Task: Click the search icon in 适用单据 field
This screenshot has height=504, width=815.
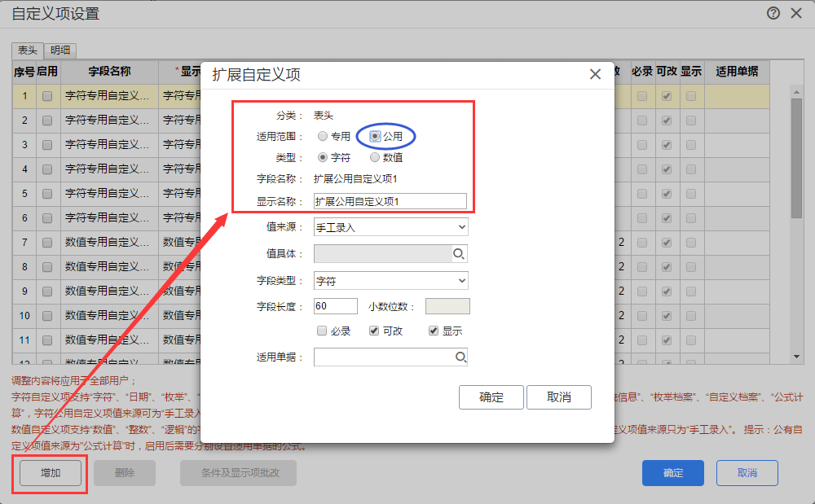Action: coord(460,357)
